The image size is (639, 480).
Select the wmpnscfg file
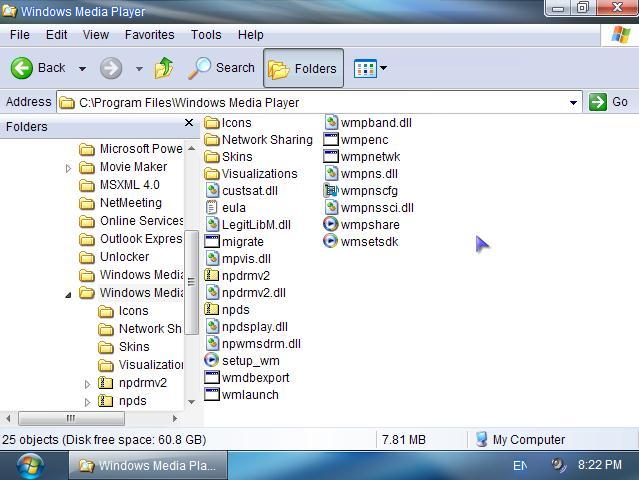click(x=361, y=191)
